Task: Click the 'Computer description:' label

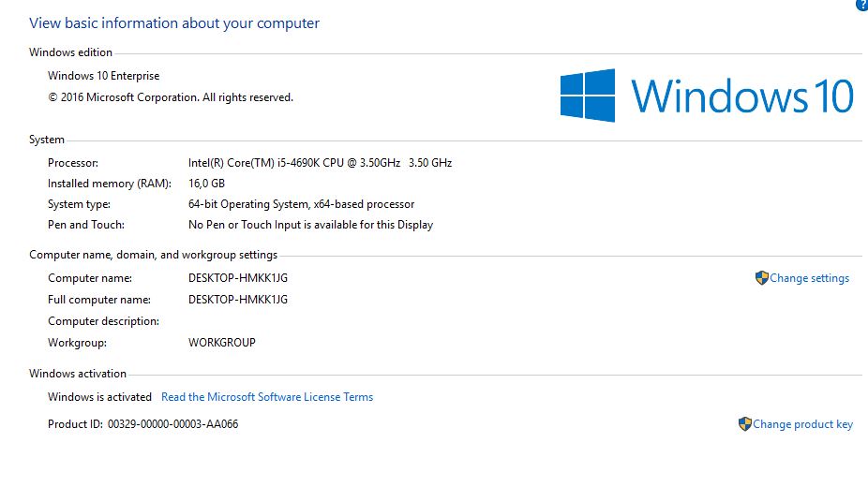Action: click(103, 321)
